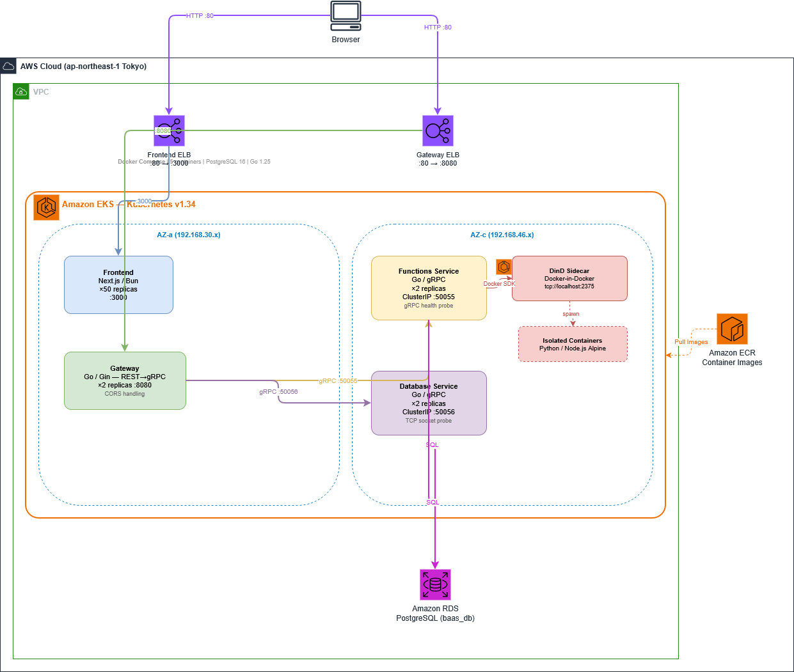794x672 pixels.
Task: Select the AZ-a (192.168.30.x) zone label
Action: pyautogui.click(x=189, y=235)
